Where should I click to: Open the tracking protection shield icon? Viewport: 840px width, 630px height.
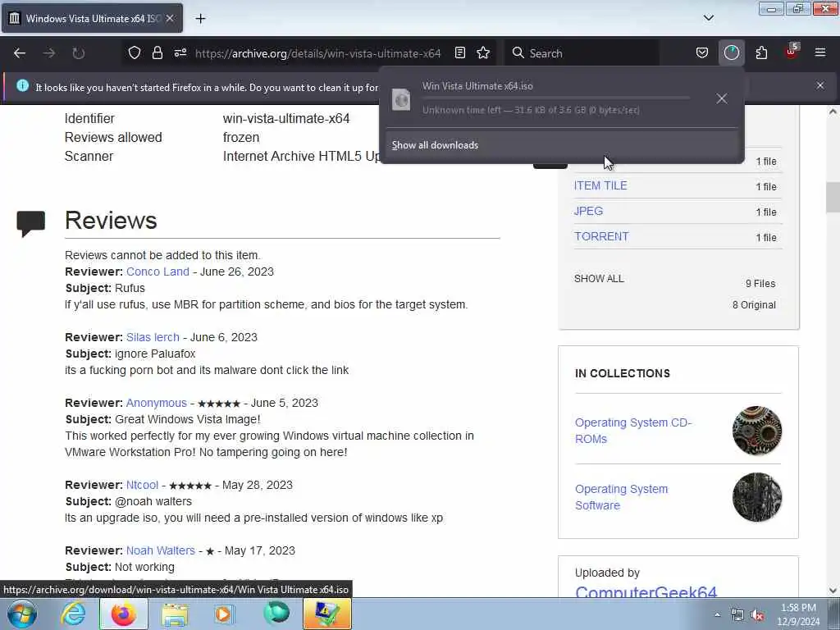coord(135,53)
